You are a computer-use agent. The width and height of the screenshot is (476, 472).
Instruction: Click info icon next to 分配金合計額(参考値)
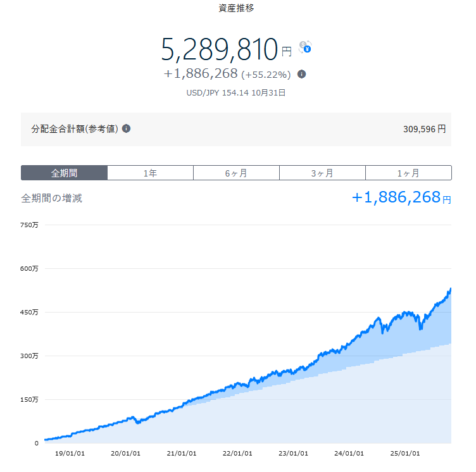point(127,128)
